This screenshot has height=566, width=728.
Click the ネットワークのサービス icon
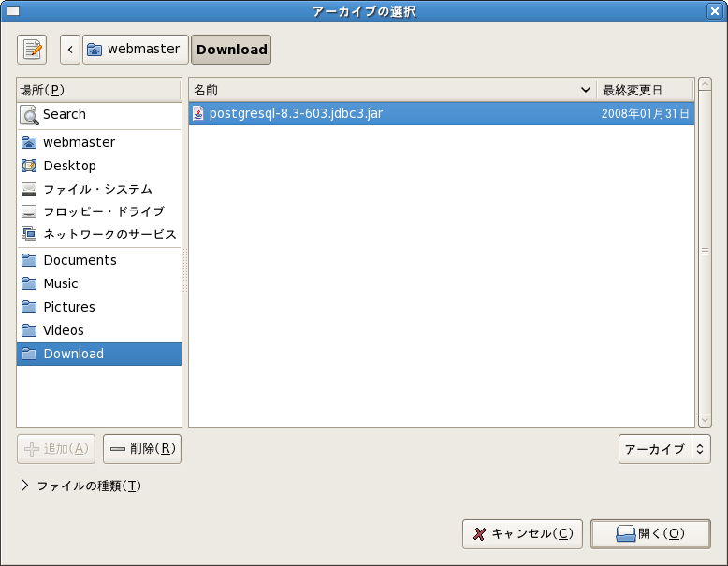[29, 234]
